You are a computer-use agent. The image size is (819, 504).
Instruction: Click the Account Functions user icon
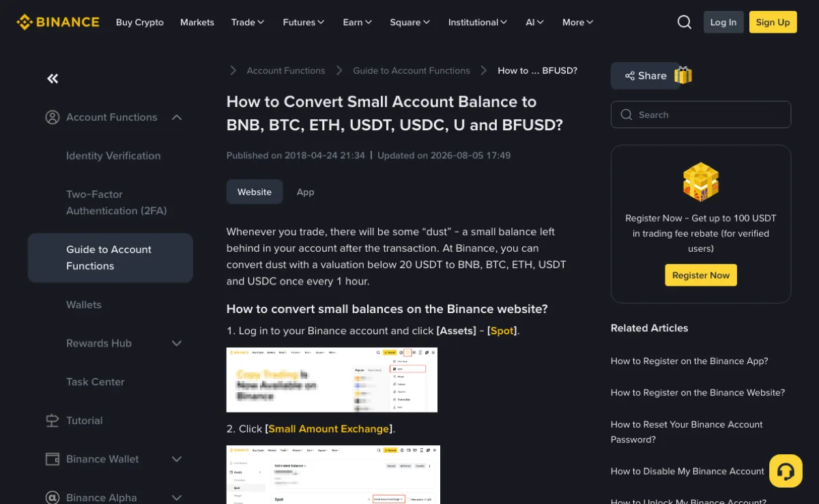click(53, 117)
